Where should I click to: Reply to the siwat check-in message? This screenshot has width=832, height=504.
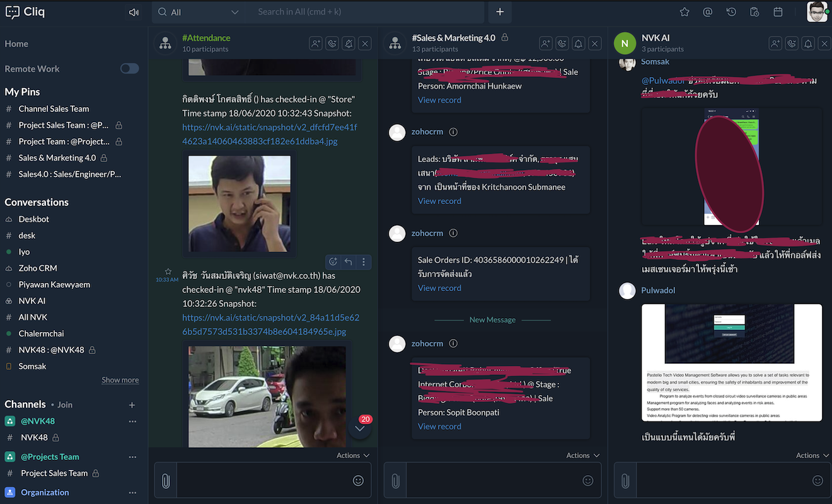(x=349, y=262)
